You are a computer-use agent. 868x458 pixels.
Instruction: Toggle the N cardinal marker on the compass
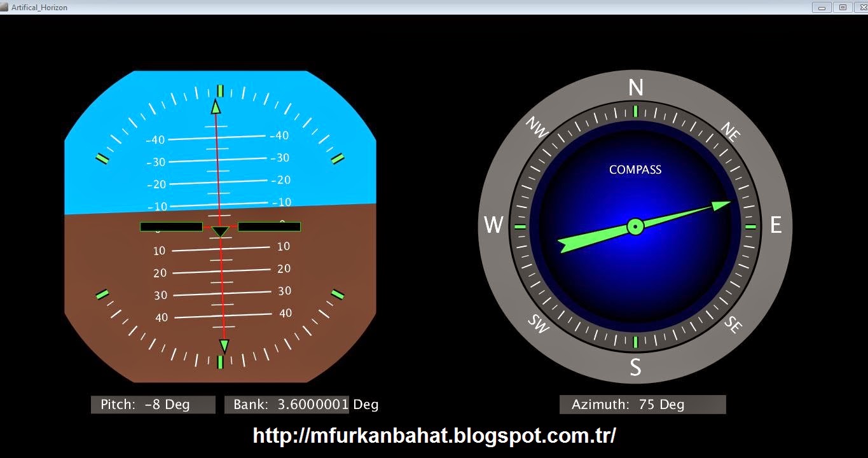coord(635,88)
